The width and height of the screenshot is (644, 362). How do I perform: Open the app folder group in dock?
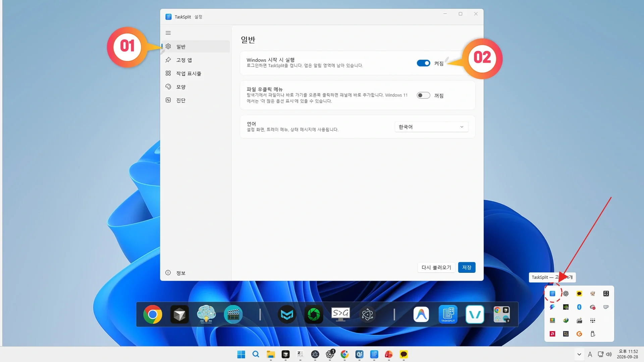click(501, 314)
